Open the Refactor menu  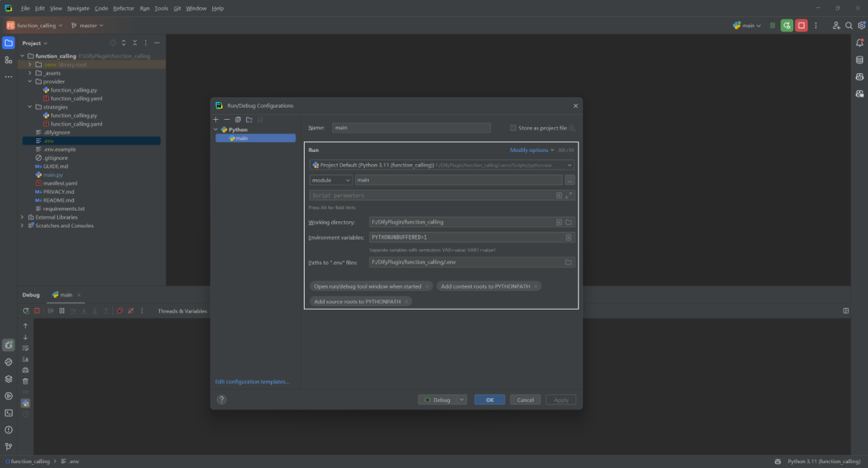[124, 8]
